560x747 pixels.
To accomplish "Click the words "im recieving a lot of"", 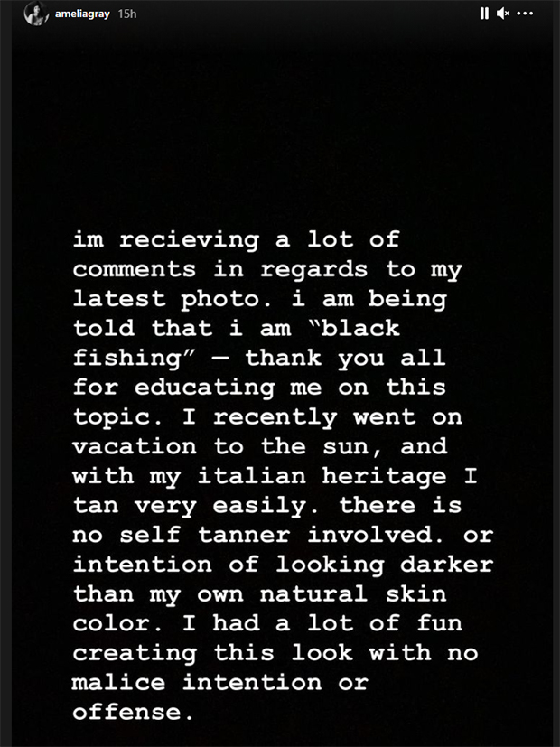I will [x=236, y=240].
